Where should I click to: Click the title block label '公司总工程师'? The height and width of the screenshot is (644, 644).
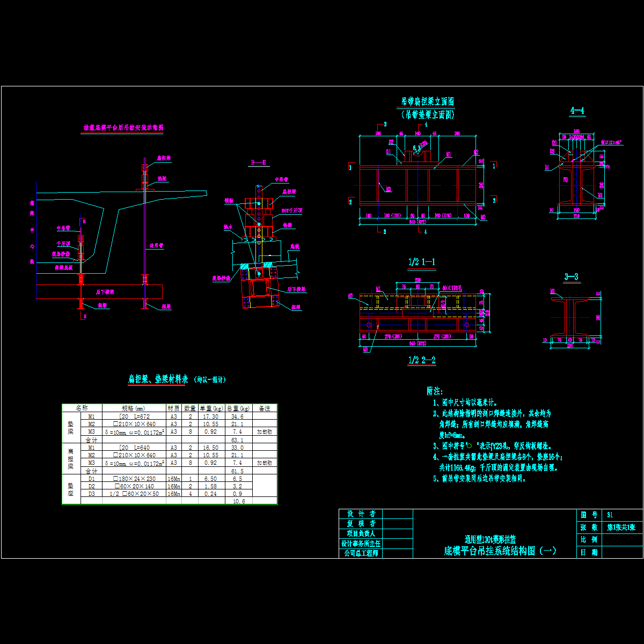pyautogui.click(x=361, y=553)
